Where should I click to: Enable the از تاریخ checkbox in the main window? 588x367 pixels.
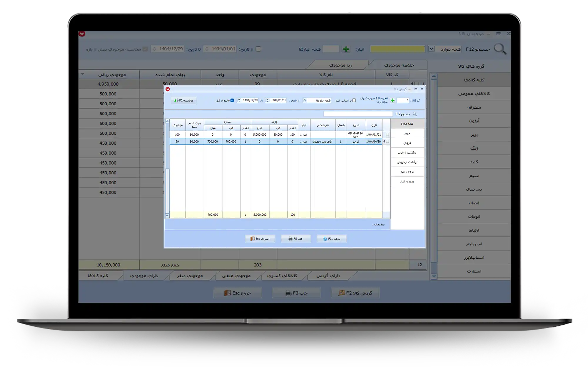point(258,49)
